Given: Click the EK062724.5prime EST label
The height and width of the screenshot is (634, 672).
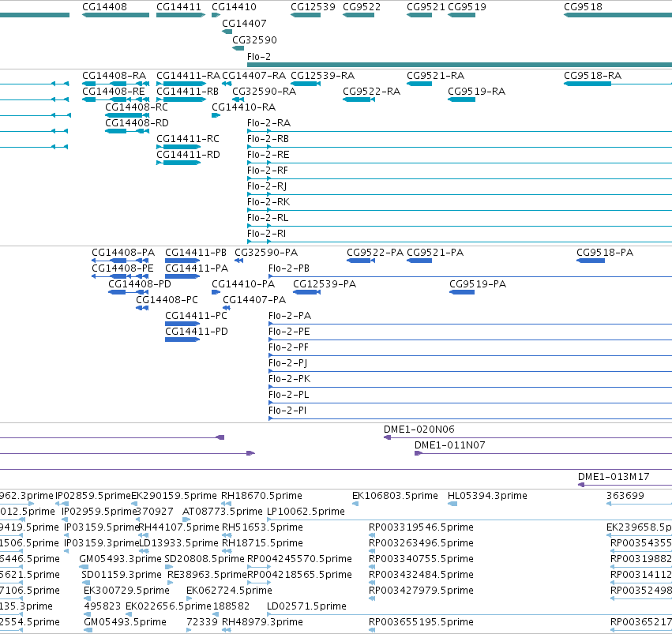Looking at the screenshot, I should coord(229,591).
